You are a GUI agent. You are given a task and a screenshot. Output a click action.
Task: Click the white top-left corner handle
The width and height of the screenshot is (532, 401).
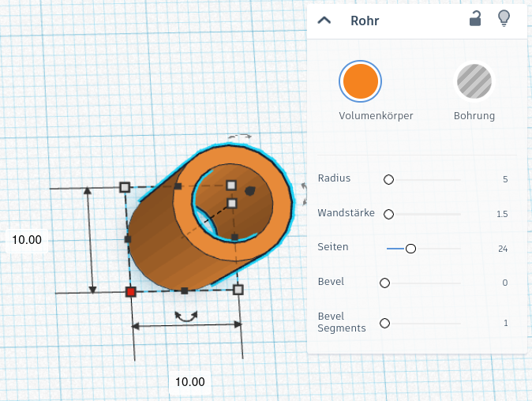tap(124, 187)
